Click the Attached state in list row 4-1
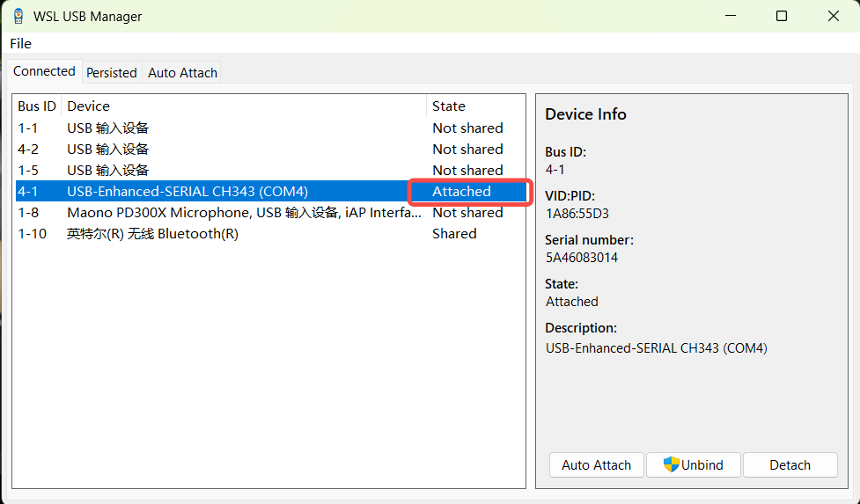Viewport: 860px width, 504px height. click(461, 191)
